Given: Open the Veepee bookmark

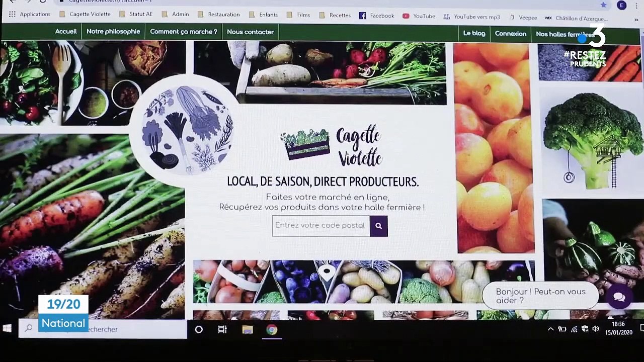Looking at the screenshot, I should [523, 18].
